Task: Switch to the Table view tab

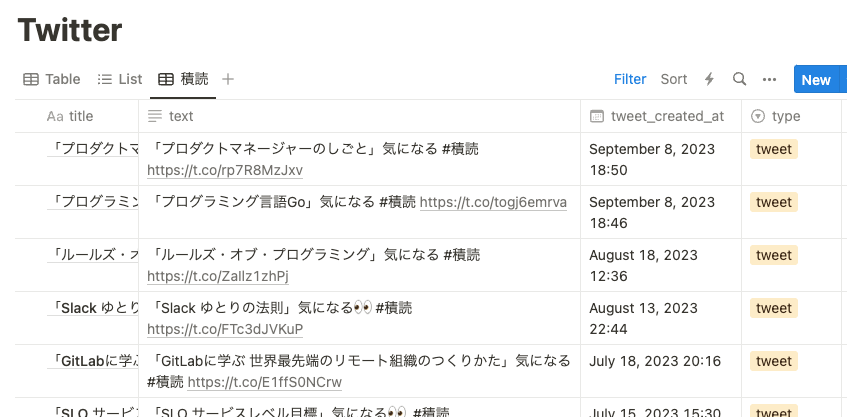Action: 52,79
